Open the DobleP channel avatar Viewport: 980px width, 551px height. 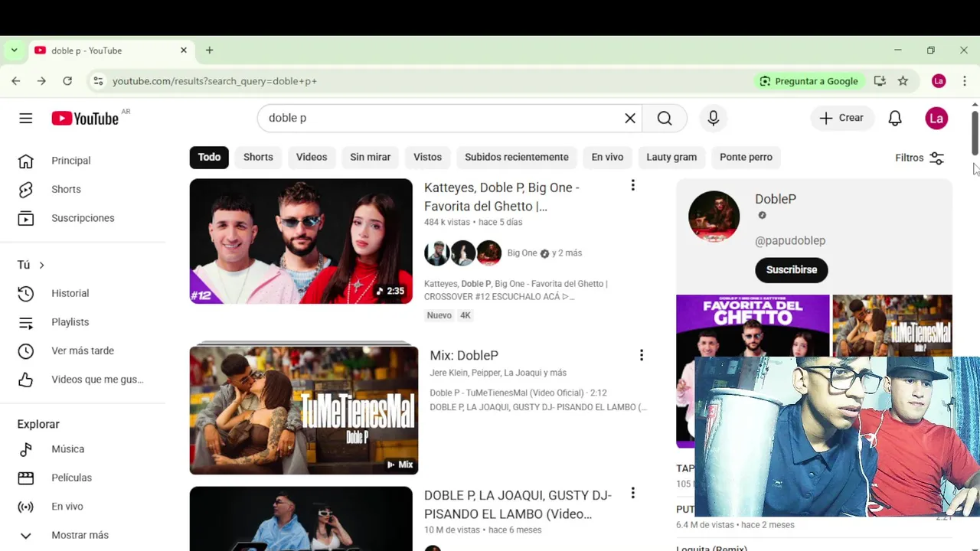(714, 217)
